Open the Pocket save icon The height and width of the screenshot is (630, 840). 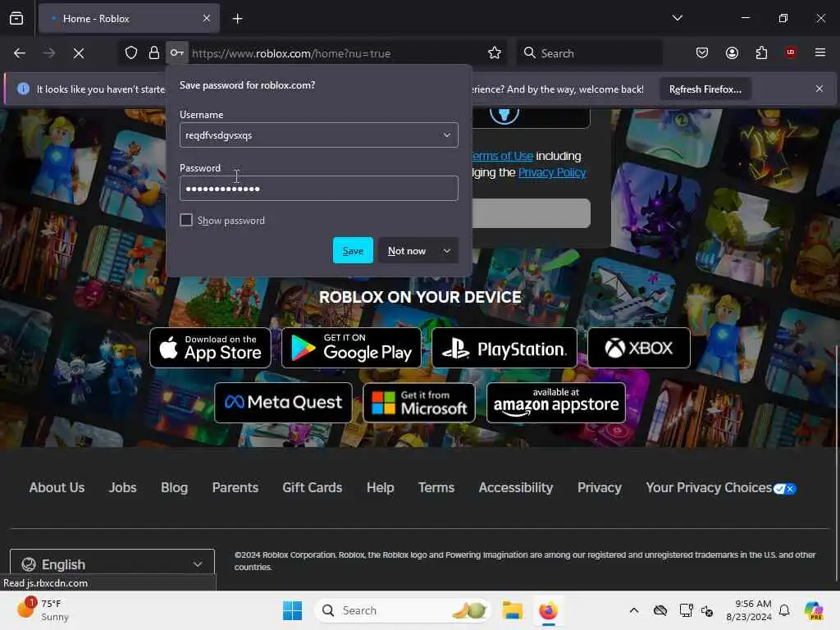tap(702, 53)
